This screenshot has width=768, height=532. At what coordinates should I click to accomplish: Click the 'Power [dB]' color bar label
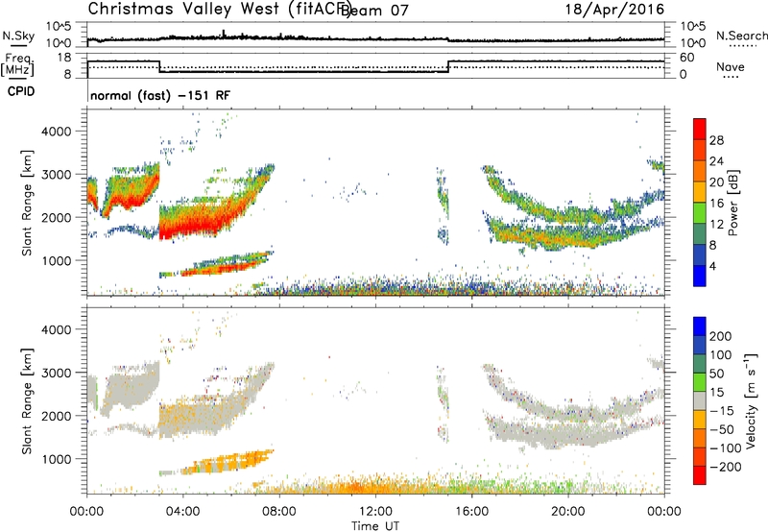pyautogui.click(x=732, y=203)
